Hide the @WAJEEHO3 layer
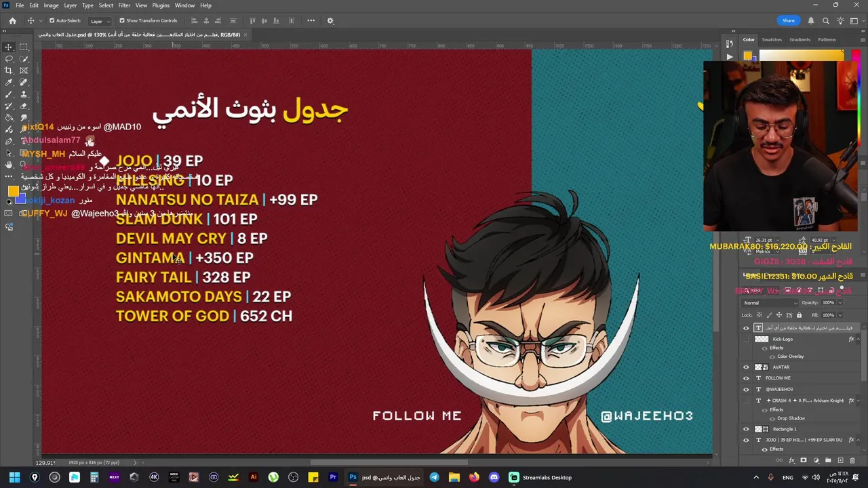The image size is (868, 488). [746, 390]
